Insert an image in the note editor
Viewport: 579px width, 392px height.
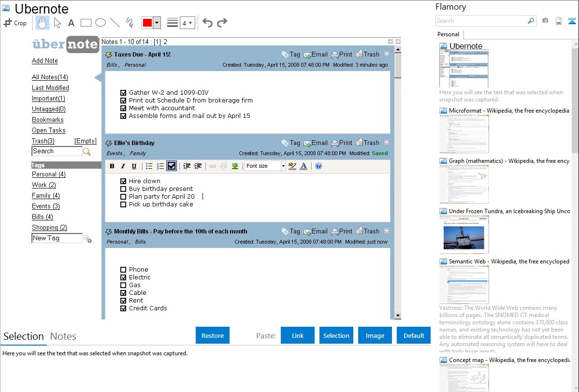(235, 166)
